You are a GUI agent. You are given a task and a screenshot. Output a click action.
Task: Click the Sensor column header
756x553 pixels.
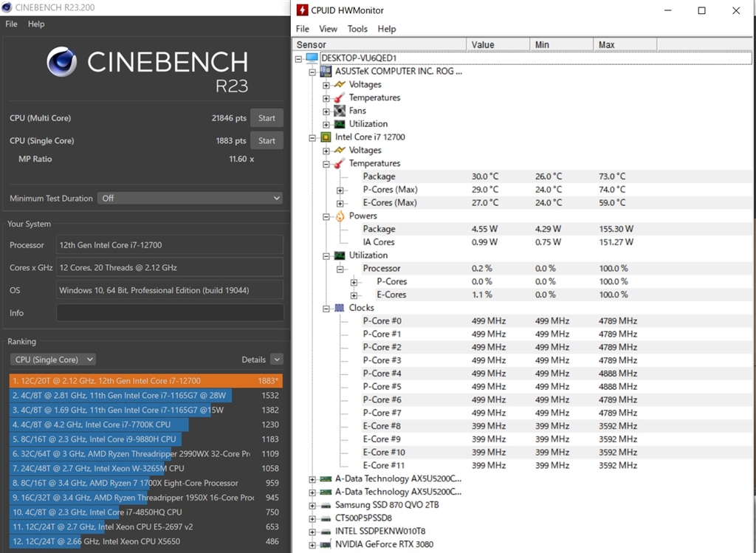click(379, 44)
